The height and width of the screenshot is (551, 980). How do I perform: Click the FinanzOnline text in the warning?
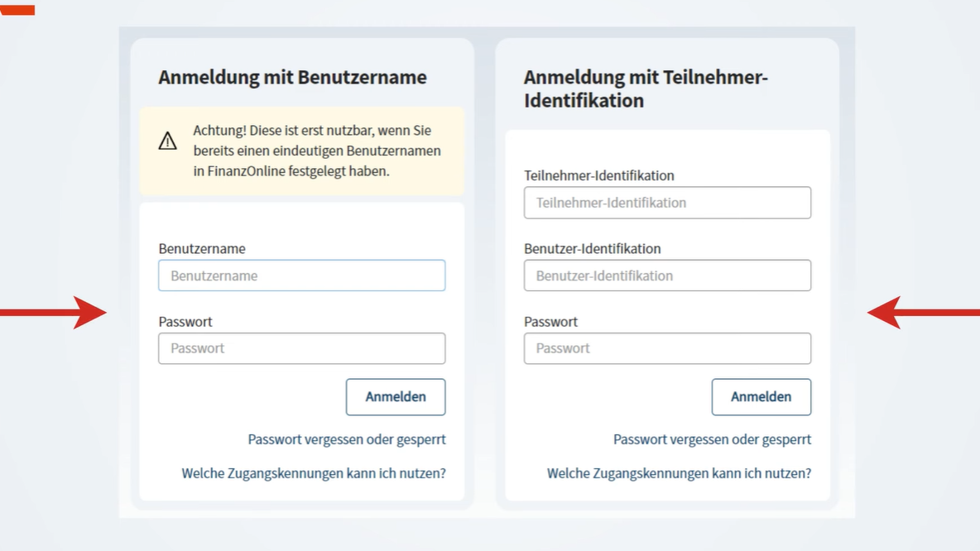pos(246,171)
